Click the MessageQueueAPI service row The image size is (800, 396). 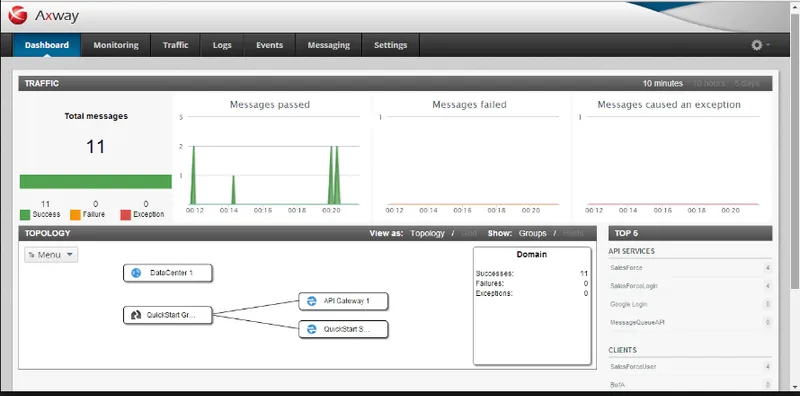pos(690,323)
